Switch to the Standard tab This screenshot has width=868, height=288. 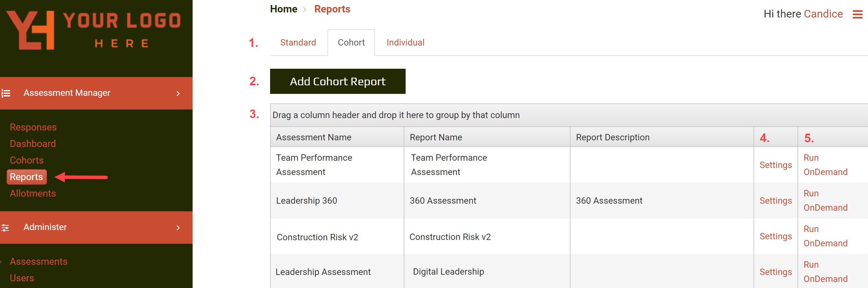(298, 42)
